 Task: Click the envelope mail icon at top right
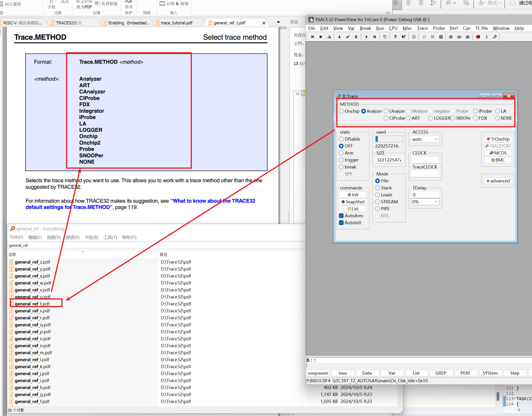coord(513,3)
